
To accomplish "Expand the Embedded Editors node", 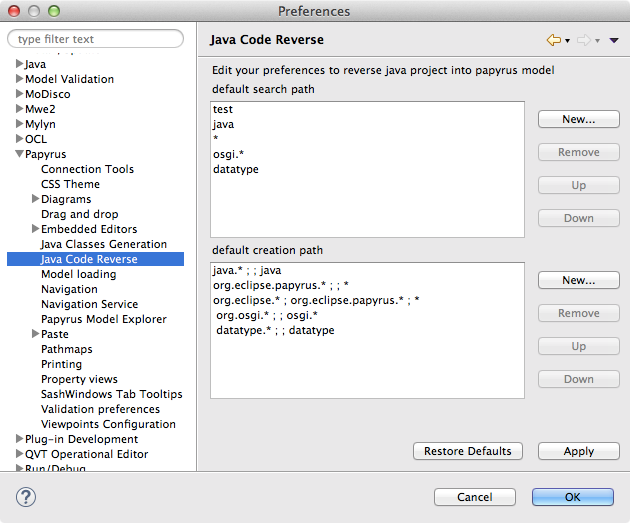I will pos(35,229).
